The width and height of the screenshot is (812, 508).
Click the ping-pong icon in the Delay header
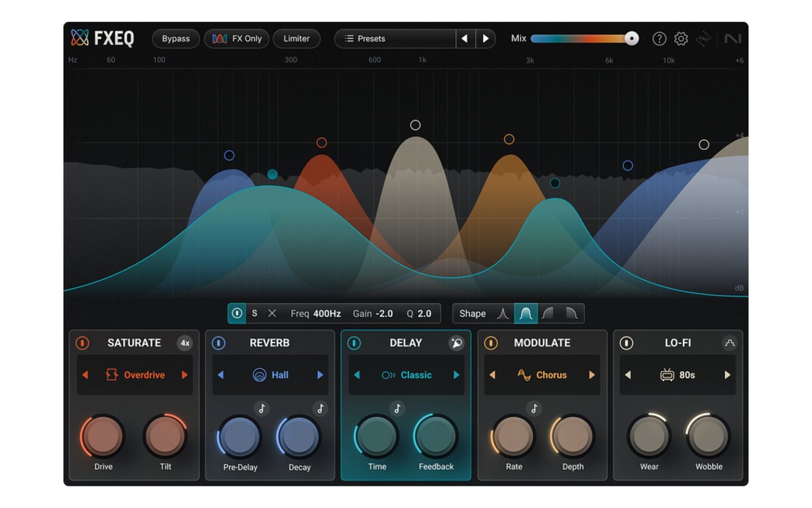pos(456,343)
